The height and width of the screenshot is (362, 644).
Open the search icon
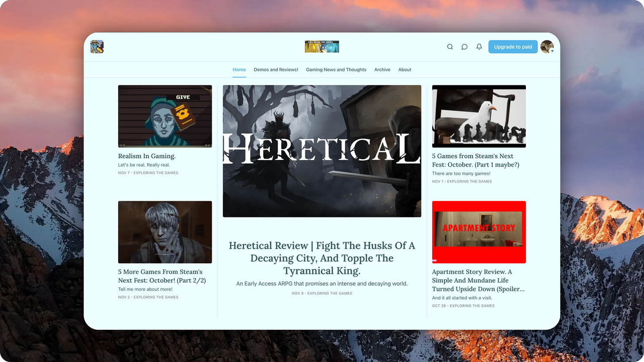(450, 46)
